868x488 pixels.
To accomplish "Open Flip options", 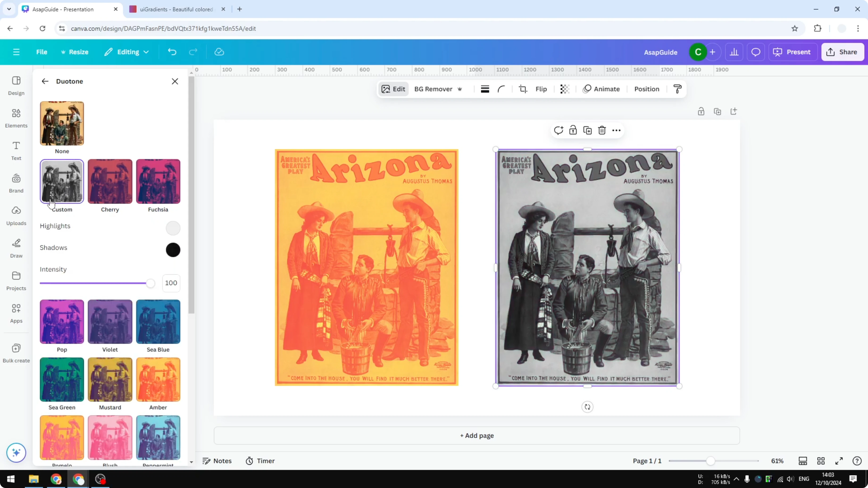I will pos(541,89).
